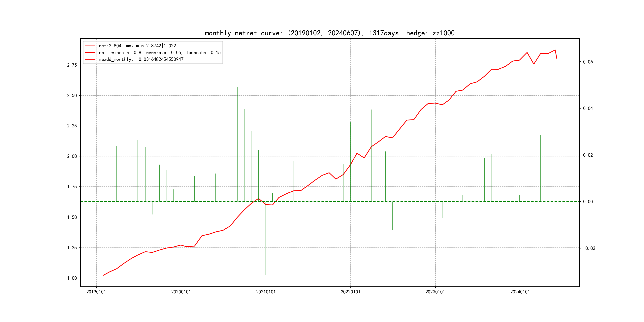The image size is (644, 322).
Task: Click the 1.50 left axis label
Action: [x=72, y=217]
